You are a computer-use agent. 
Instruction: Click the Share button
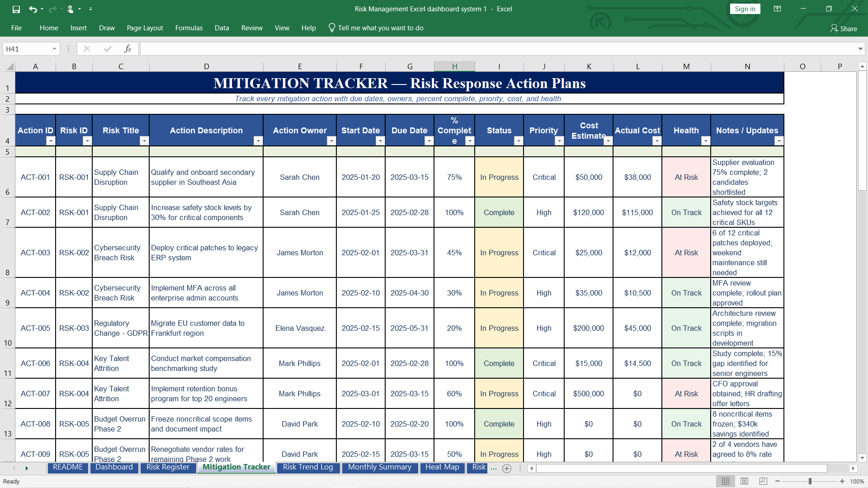(x=844, y=28)
